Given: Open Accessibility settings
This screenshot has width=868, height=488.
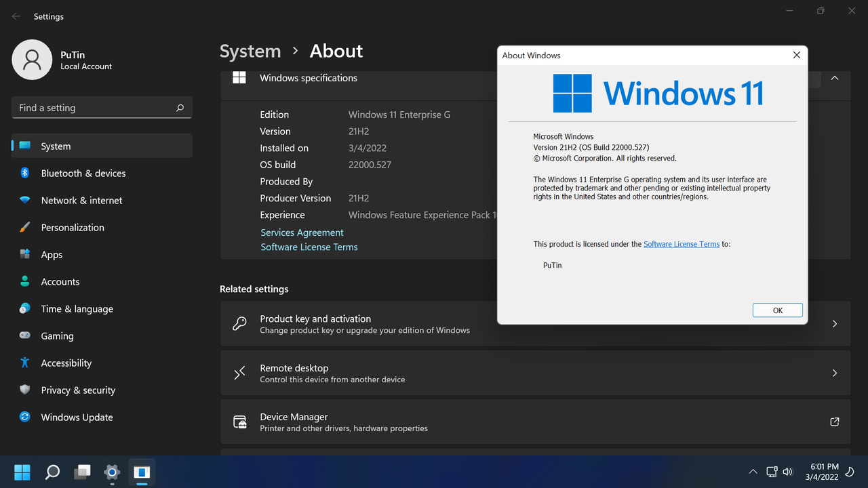Looking at the screenshot, I should (102, 363).
